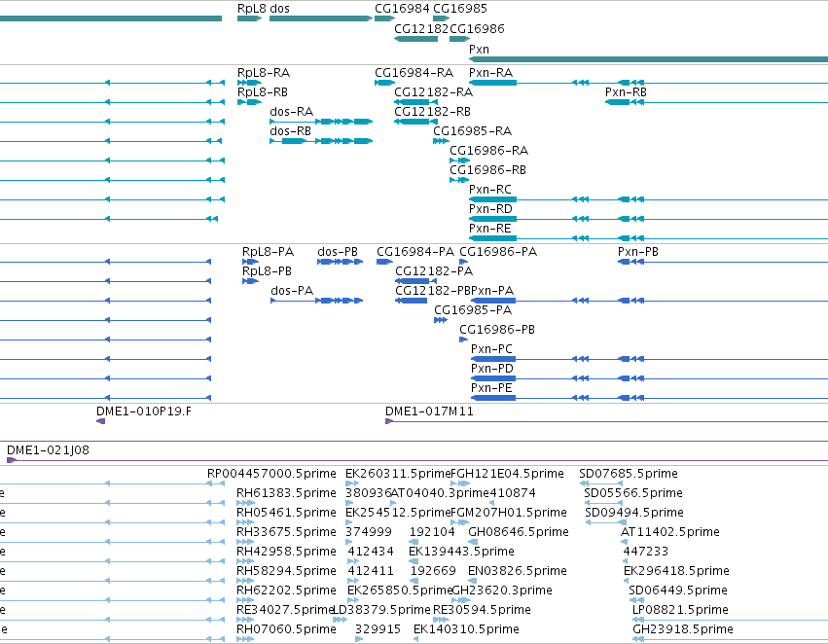Open the Pxn-RB transcript label
This screenshot has height=644, width=828.
tap(626, 91)
